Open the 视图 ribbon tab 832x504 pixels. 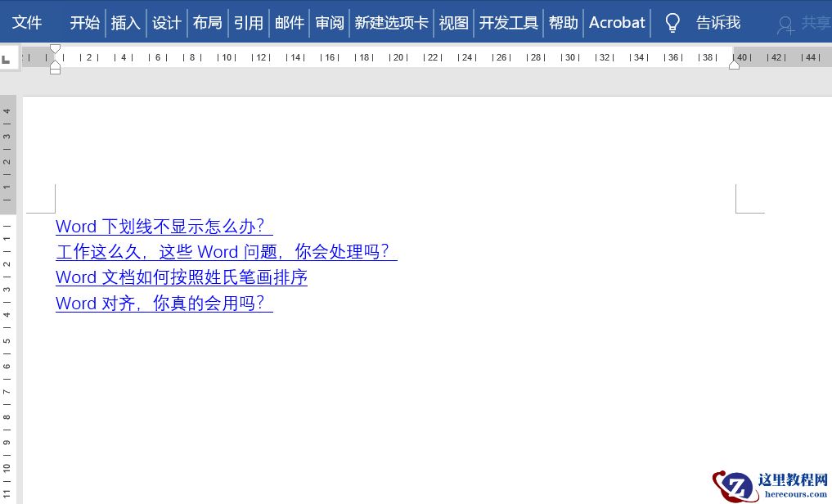454,22
